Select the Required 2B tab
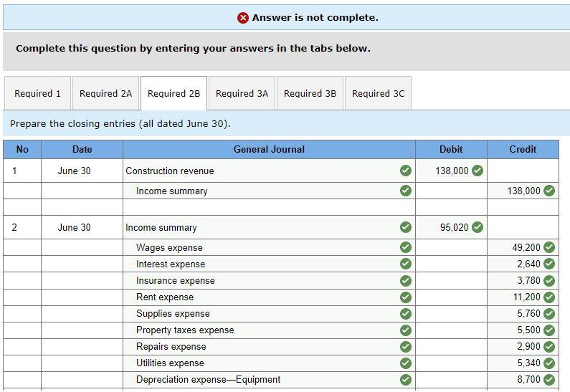Image resolution: width=570 pixels, height=392 pixels. [x=174, y=93]
